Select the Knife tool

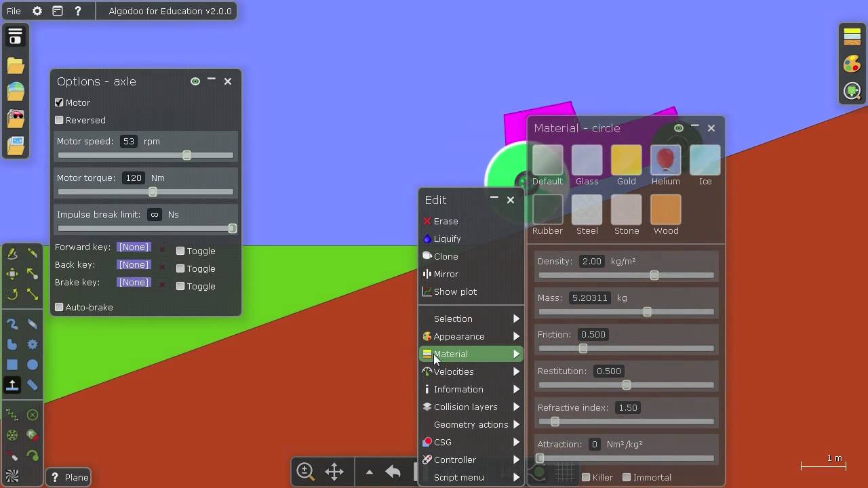click(x=33, y=253)
